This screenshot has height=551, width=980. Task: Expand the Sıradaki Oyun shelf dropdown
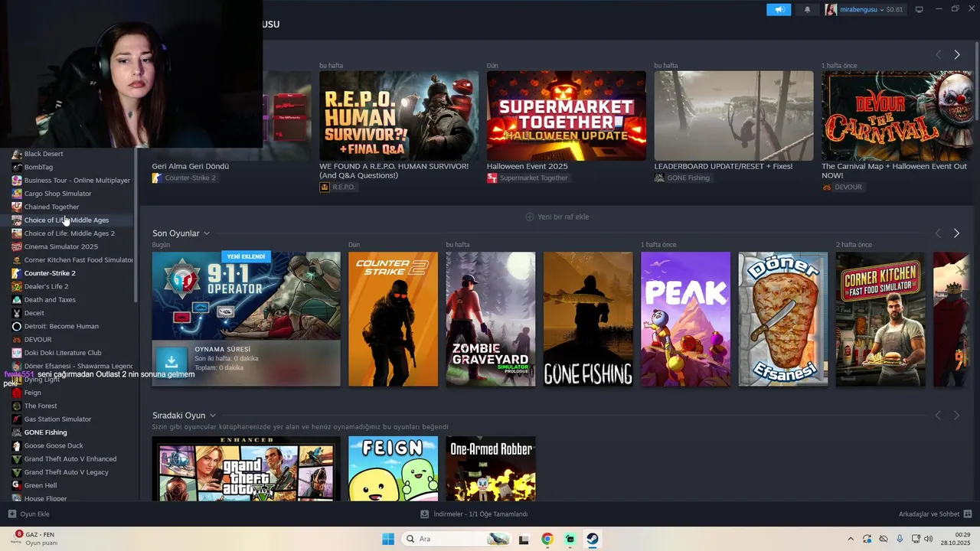click(x=213, y=416)
